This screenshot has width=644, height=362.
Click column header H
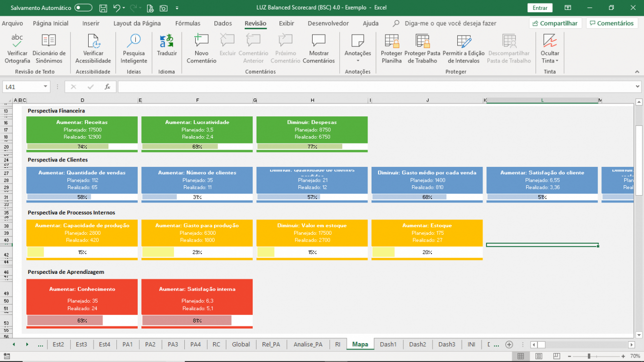coord(313,100)
